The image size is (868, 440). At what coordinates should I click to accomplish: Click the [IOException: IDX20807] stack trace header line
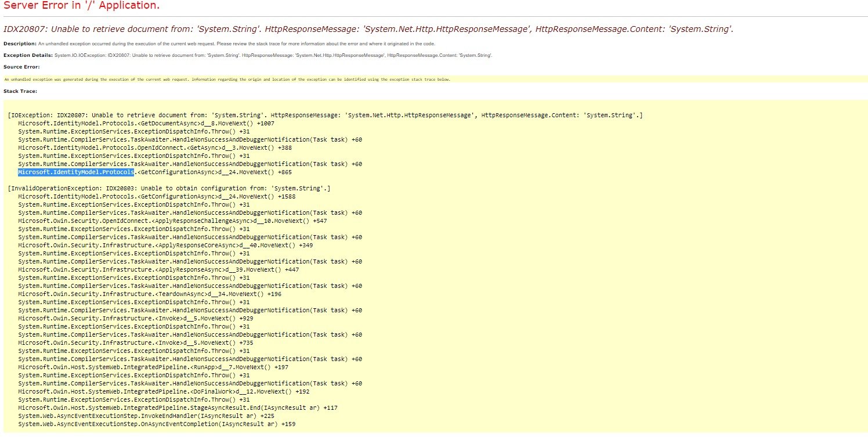(325, 116)
